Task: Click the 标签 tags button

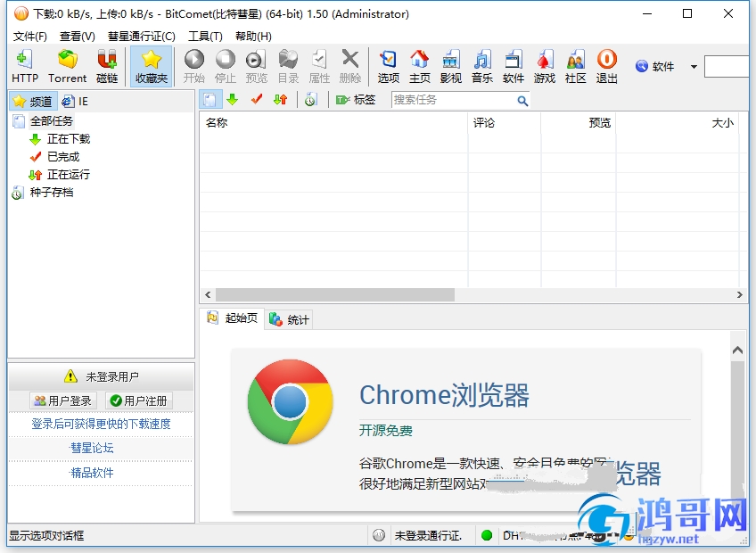Action: [x=356, y=100]
